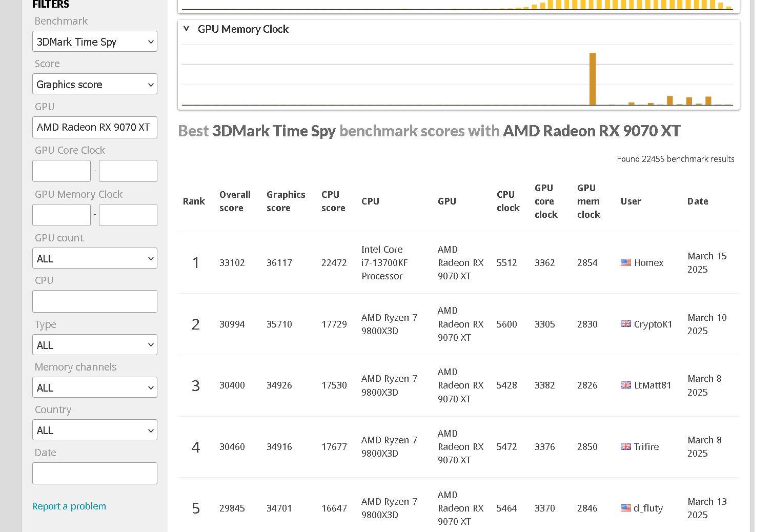Click graphics score 34926
772x532 pixels.
point(279,385)
